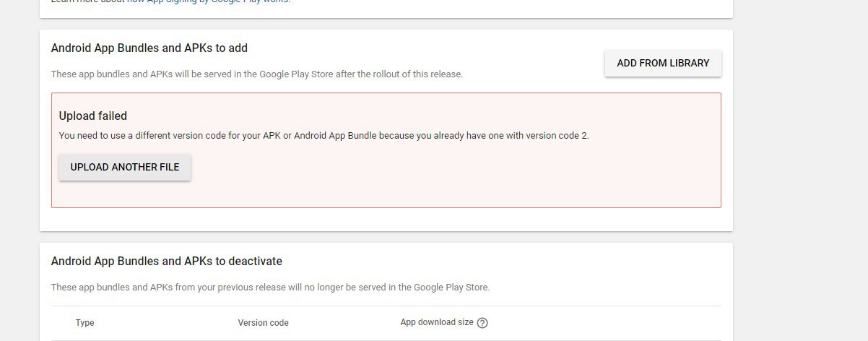Screen dimensions: 868x341
Task: Click the ADD FROM LIBRARY button
Action: tap(663, 63)
